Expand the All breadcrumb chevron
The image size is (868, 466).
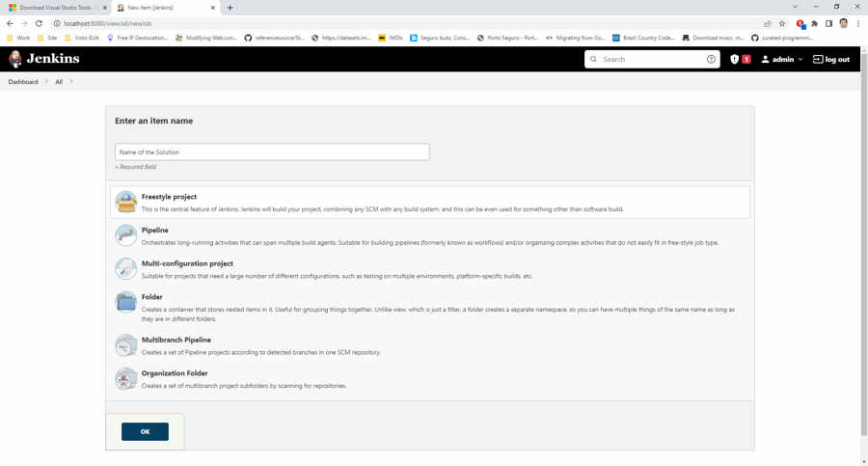[x=71, y=82]
